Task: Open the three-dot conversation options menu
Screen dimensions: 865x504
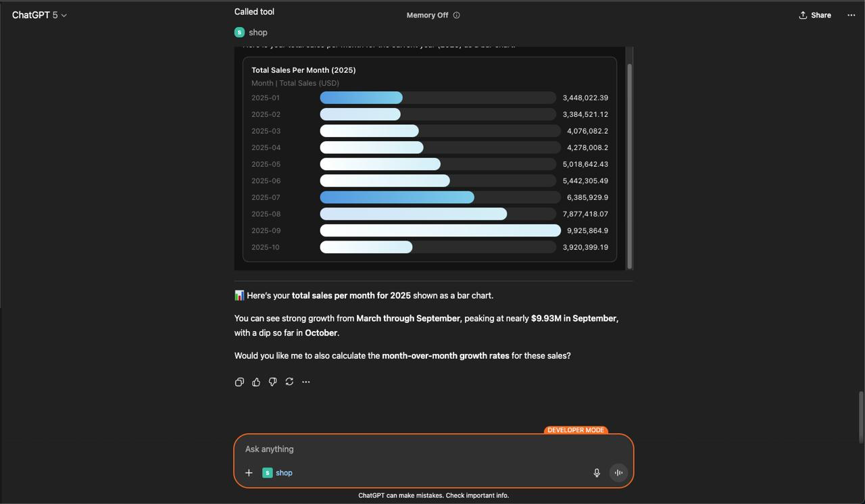Action: coord(851,15)
